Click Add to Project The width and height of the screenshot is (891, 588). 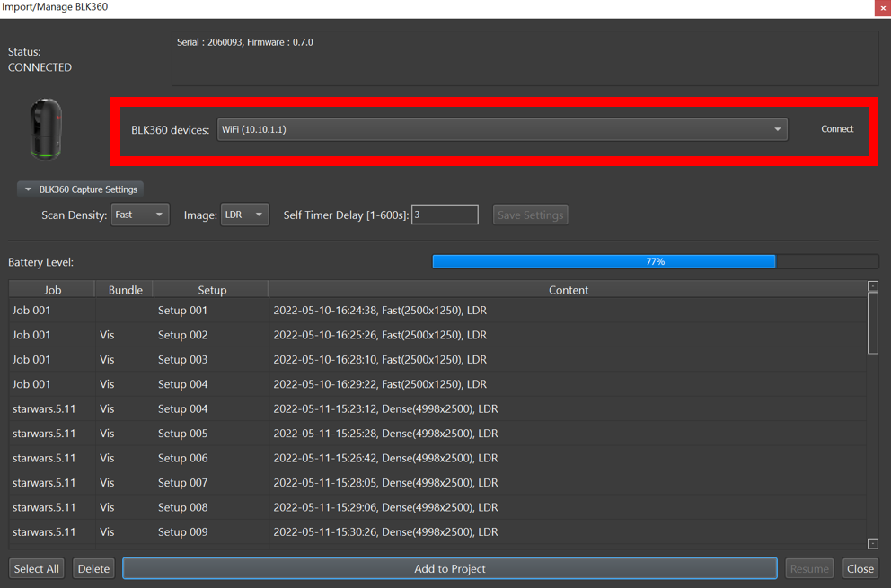click(x=449, y=568)
